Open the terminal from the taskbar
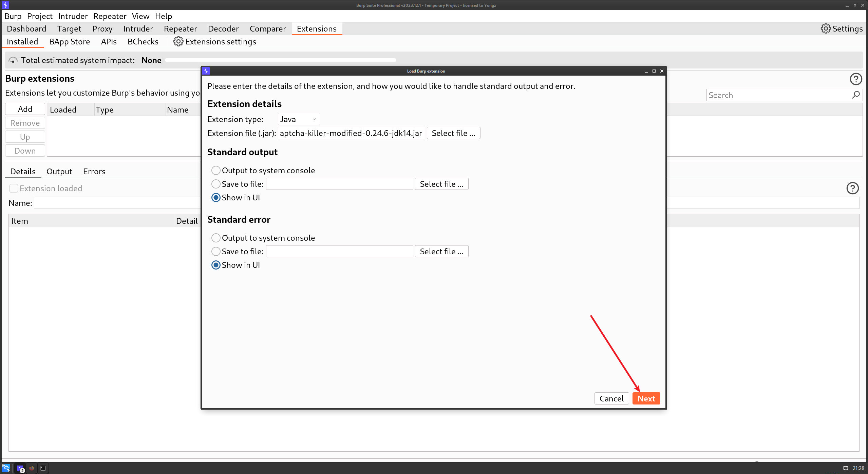The image size is (868, 474). [43, 468]
